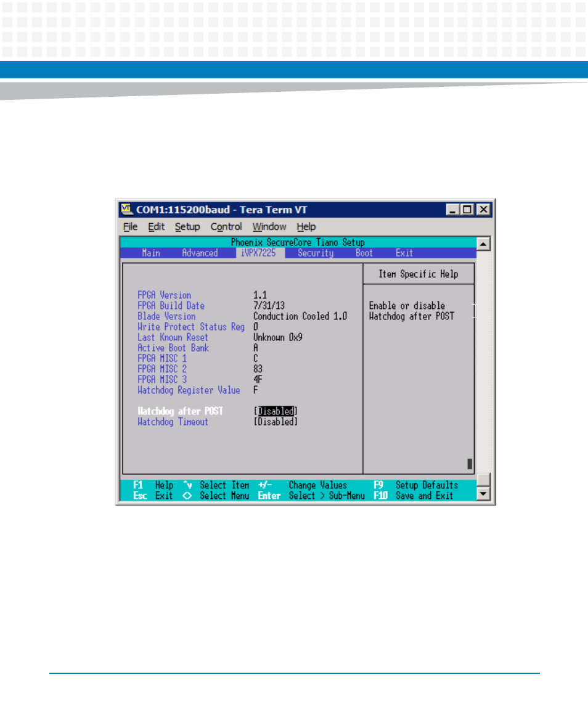The image size is (588, 706).
Task: Click the FPGA Version label
Action: click(x=165, y=295)
